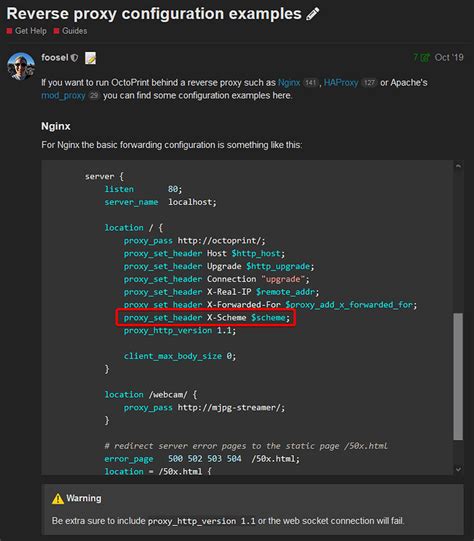Click the code block vertical scrollbar thumb
474x541 pixels.
tap(458, 376)
